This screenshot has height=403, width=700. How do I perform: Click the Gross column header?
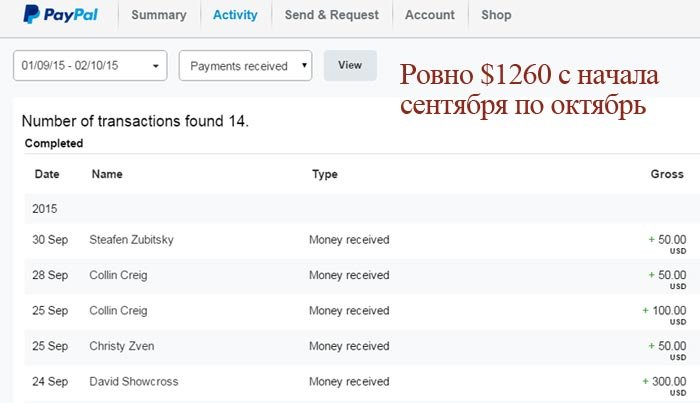(667, 174)
